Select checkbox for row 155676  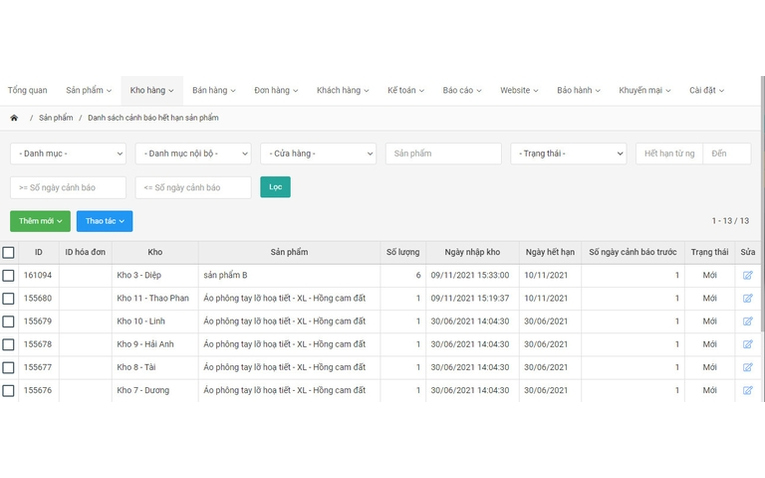tap(8, 391)
